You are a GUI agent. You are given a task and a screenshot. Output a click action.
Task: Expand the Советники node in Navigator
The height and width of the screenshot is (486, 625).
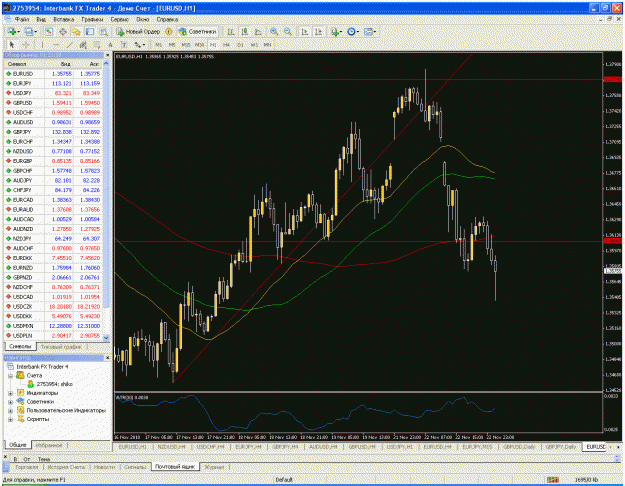[x=10, y=402]
